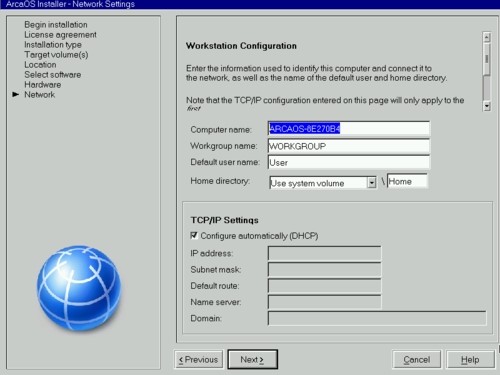
Task: Click the Computer name label
Action: [x=221, y=130]
